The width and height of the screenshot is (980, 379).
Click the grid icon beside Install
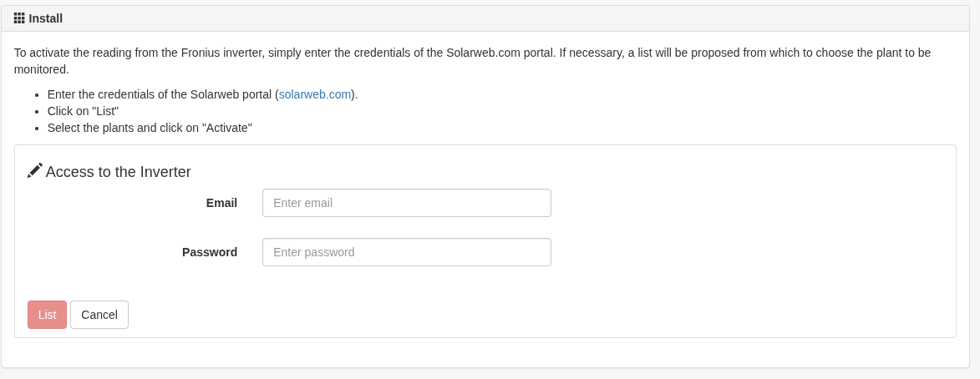click(x=19, y=18)
